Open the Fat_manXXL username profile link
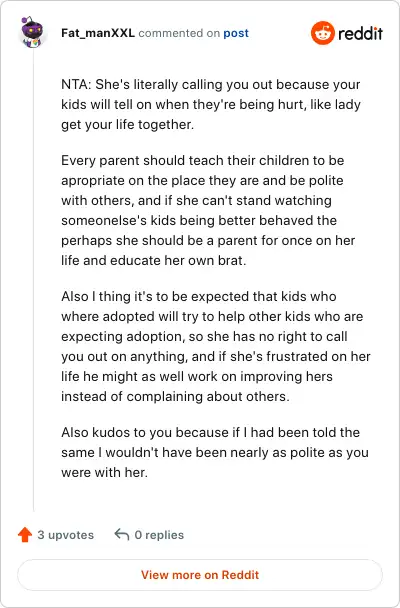The height and width of the screenshot is (608, 400). [x=98, y=33]
